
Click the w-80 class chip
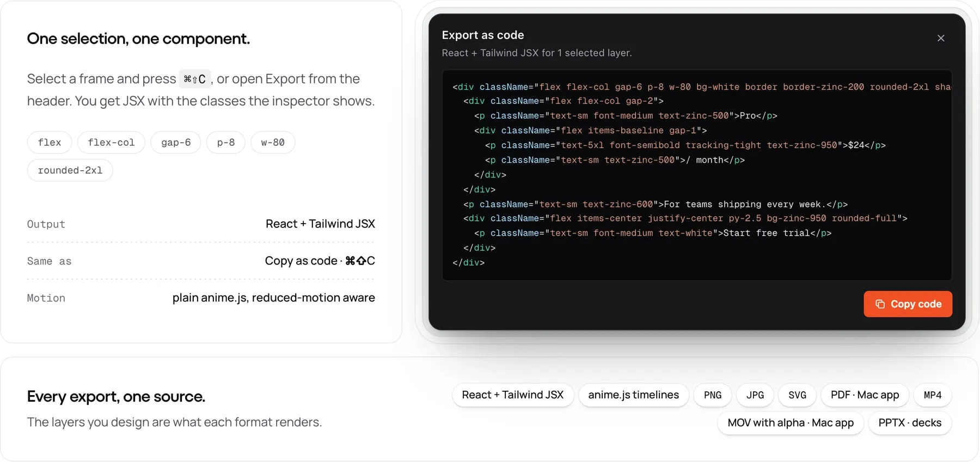[273, 143]
